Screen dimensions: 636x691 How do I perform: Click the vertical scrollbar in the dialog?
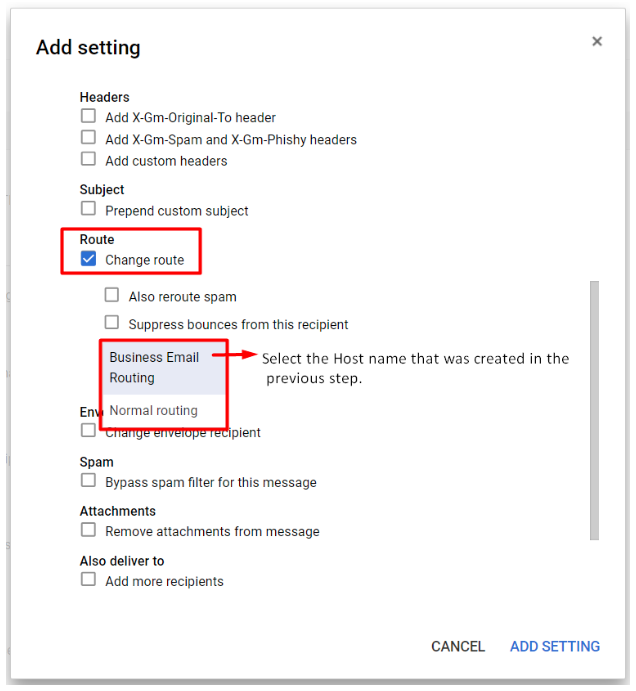point(595,410)
